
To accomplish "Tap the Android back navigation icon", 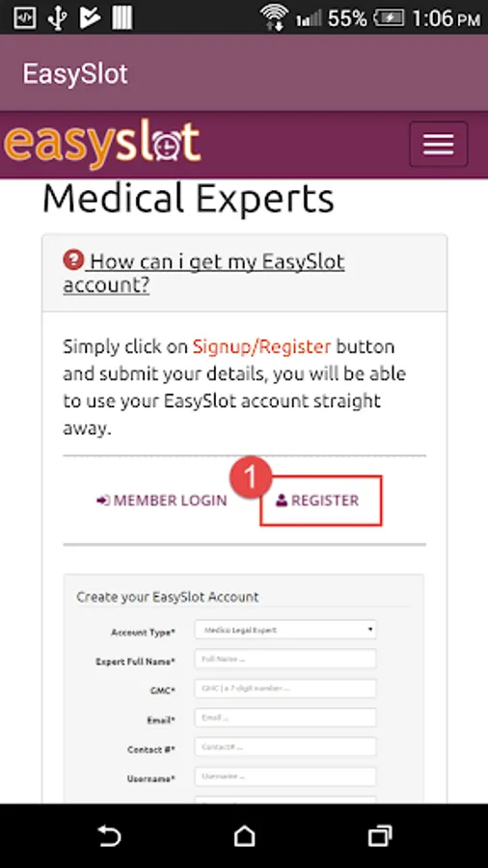I will pos(109,836).
